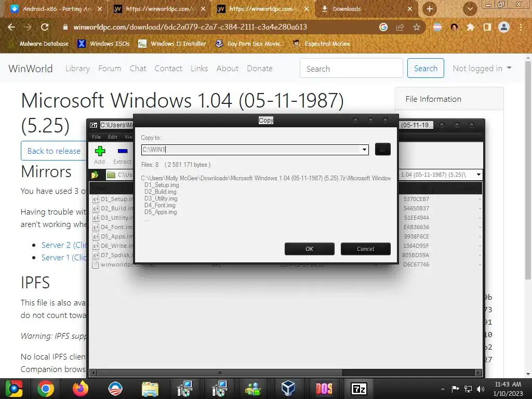The image size is (532, 399).
Task: Click the share page icon
Action: pos(400,27)
